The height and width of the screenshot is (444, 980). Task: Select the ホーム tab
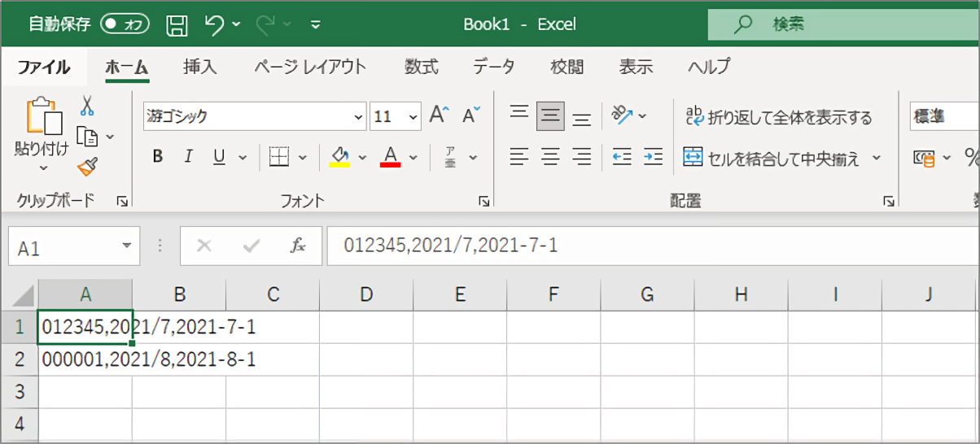click(x=127, y=67)
